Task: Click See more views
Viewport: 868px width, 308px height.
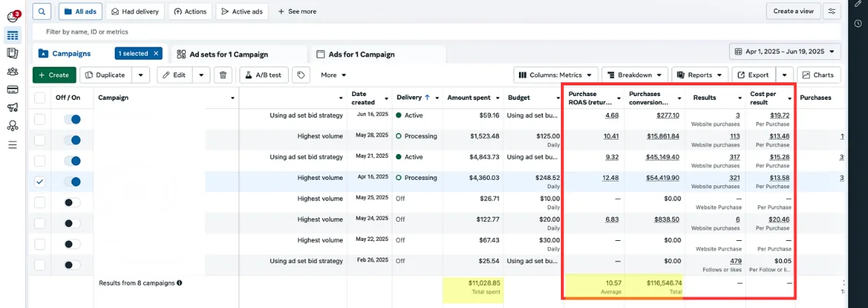Action: pyautogui.click(x=296, y=11)
